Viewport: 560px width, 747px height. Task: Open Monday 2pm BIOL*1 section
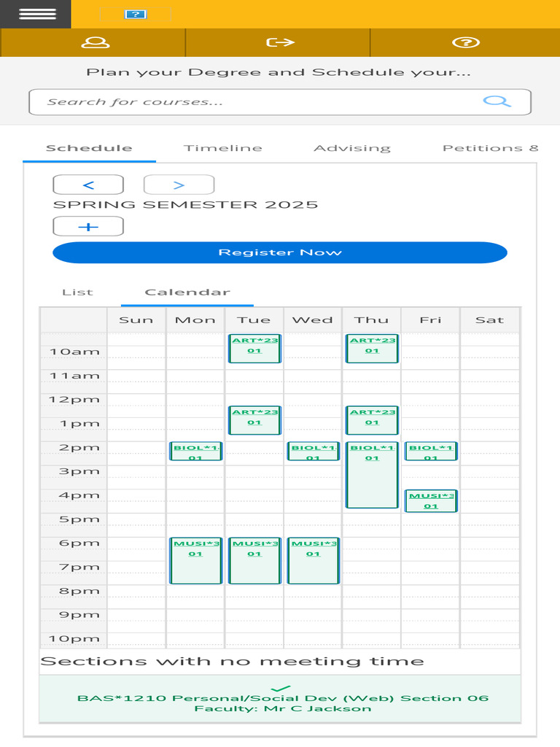195,451
